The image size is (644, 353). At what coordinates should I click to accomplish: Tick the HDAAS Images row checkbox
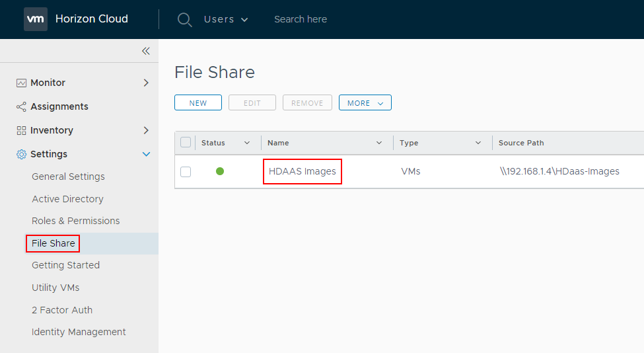coord(186,172)
